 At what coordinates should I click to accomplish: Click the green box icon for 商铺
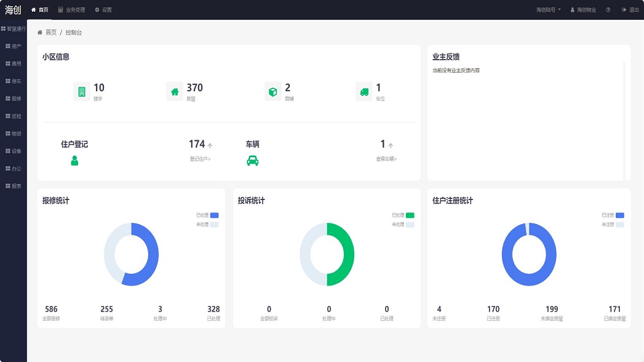point(272,92)
